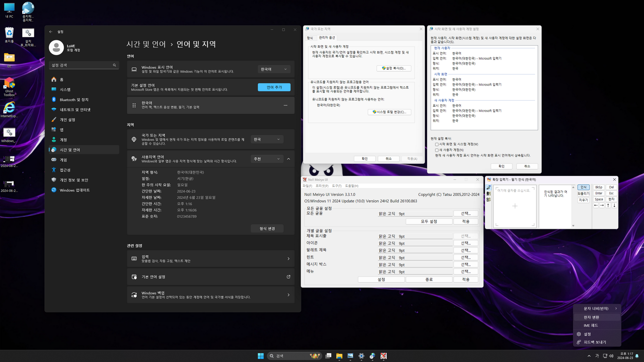Open the 국가 또는 지역 한국 dropdown
Viewport: 644px width, 362px height.
click(x=267, y=139)
